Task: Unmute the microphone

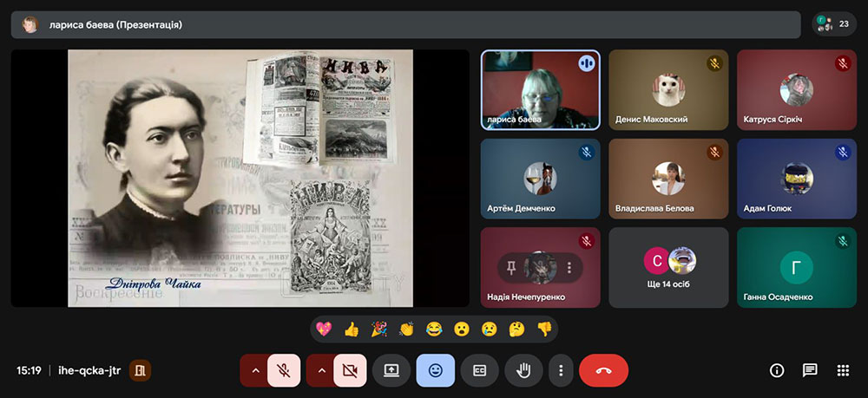Action: pos(284,370)
